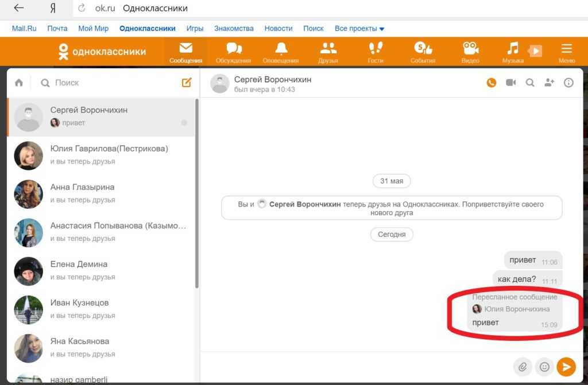
Task: Add participant to the conversation
Action: point(550,83)
